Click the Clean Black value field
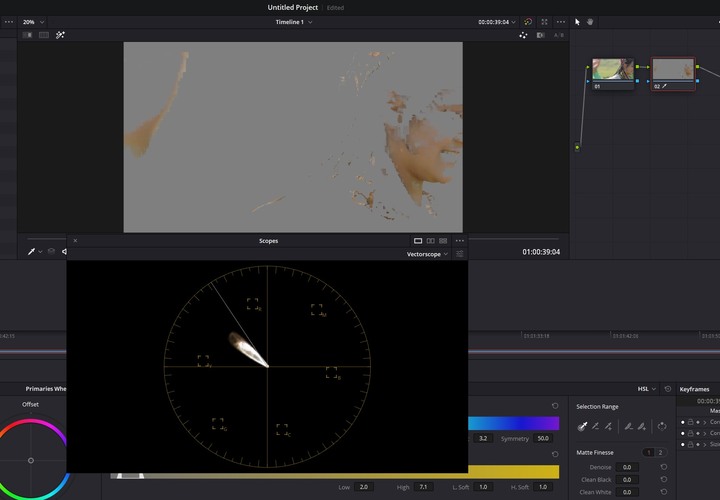 [x=627, y=479]
